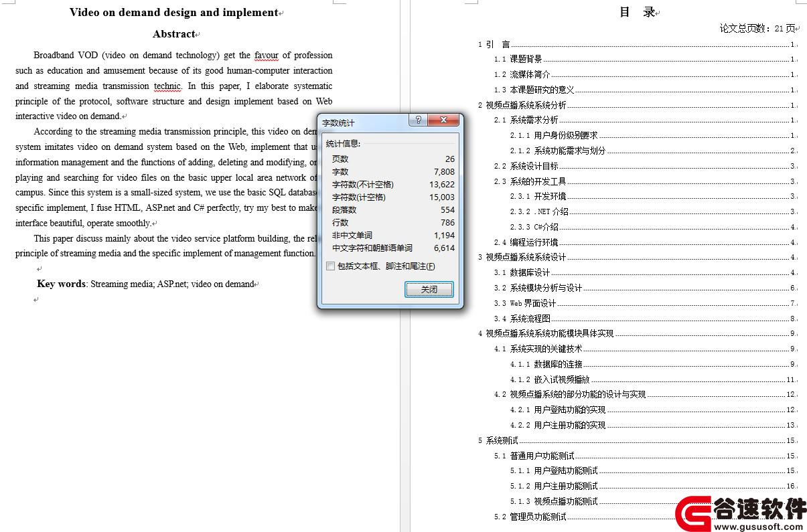Click the 字数 value 7,808
This screenshot has width=807, height=532.
pos(445,172)
